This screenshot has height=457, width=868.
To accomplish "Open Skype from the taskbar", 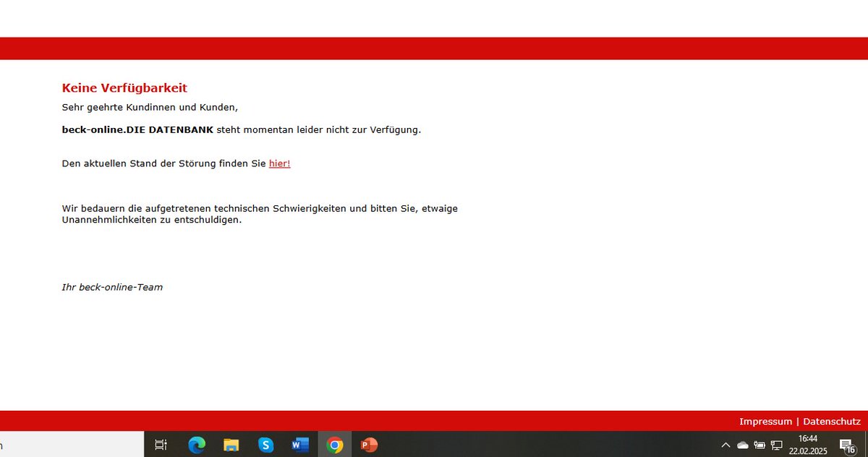I will (x=265, y=445).
